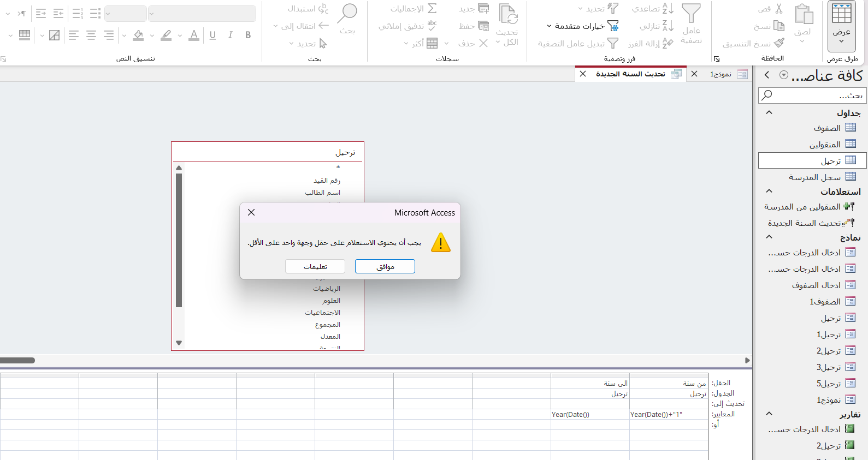Collapse the Tables (جداول) group

769,113
